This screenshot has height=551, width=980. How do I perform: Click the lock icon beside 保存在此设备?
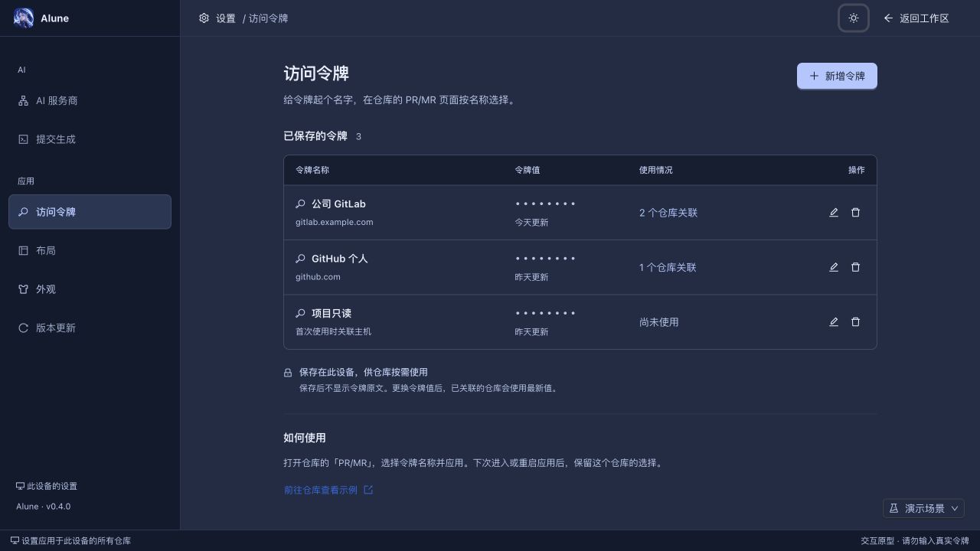288,373
